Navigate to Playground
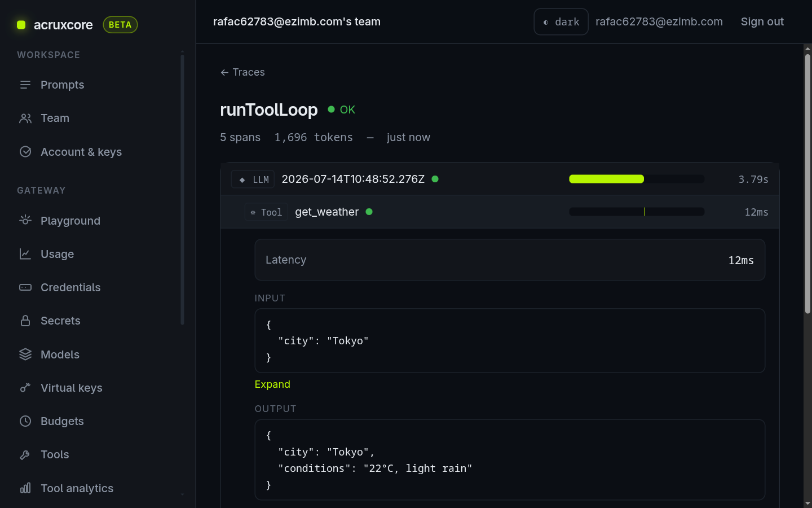This screenshot has height=508, width=812. click(x=70, y=221)
